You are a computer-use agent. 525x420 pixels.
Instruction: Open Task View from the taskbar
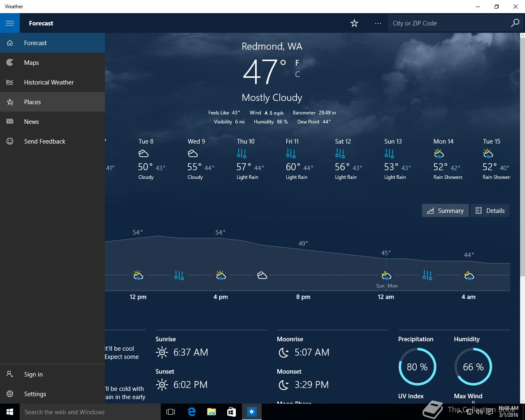click(x=171, y=412)
